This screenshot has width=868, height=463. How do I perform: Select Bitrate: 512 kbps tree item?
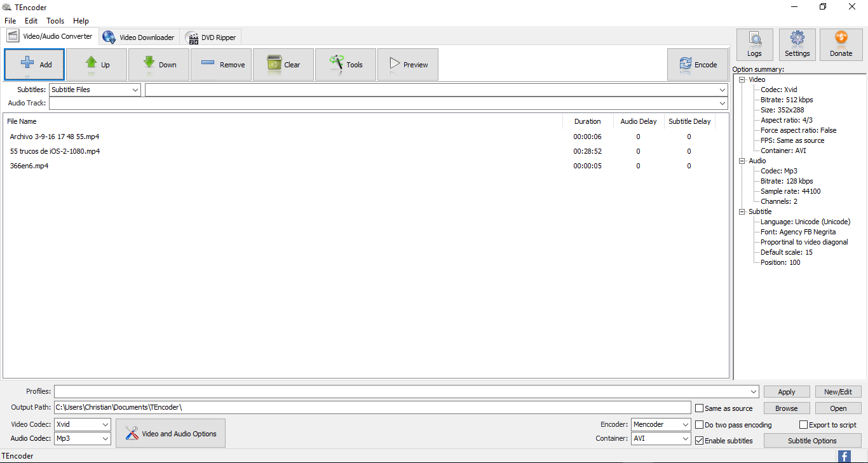(x=787, y=100)
